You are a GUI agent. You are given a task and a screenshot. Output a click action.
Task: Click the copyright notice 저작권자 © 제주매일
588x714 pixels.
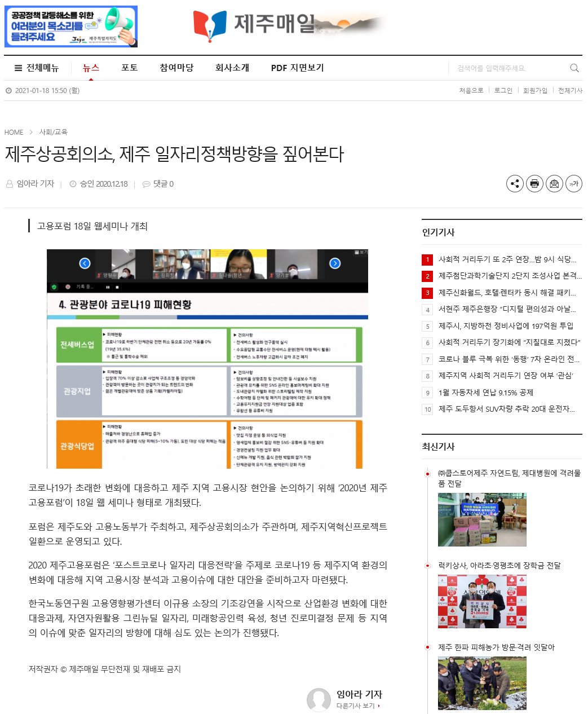click(x=105, y=669)
